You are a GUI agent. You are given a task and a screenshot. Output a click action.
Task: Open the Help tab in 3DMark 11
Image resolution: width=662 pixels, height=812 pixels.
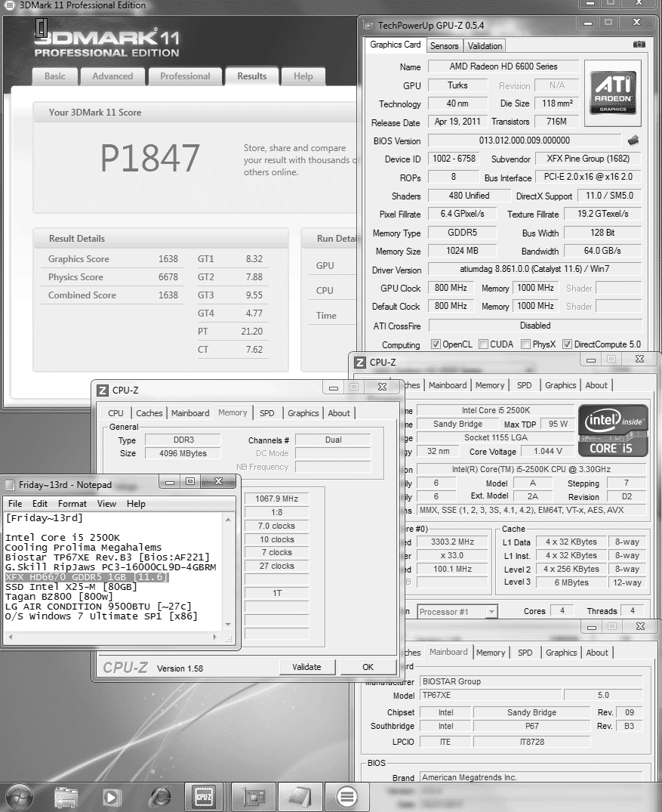[x=303, y=76]
